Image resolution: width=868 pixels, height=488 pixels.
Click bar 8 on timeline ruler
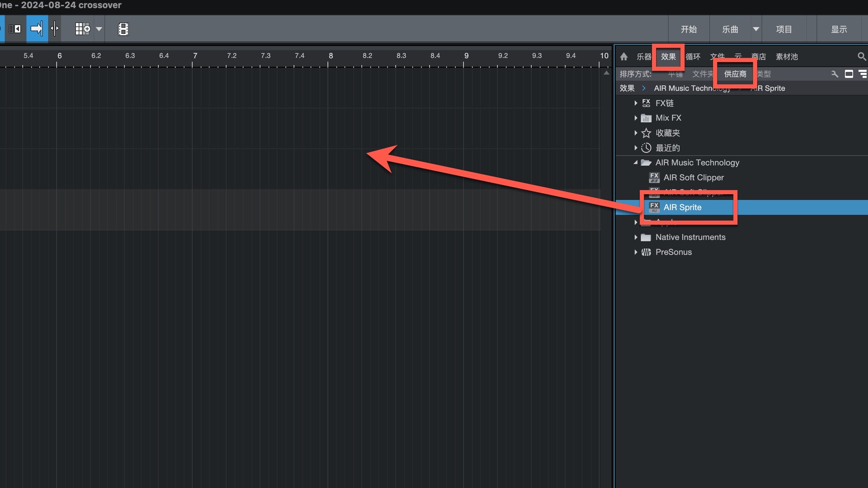tap(330, 56)
